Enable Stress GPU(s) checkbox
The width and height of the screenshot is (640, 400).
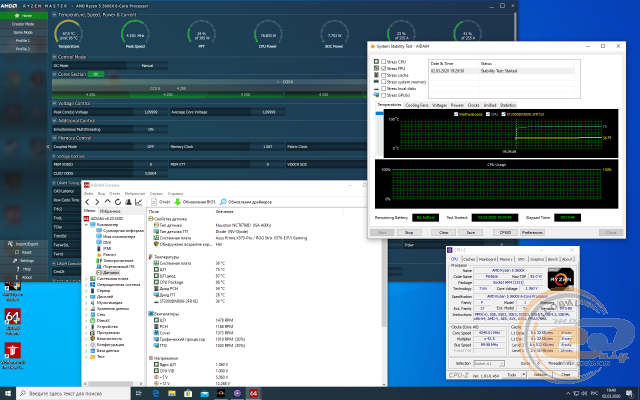(383, 95)
